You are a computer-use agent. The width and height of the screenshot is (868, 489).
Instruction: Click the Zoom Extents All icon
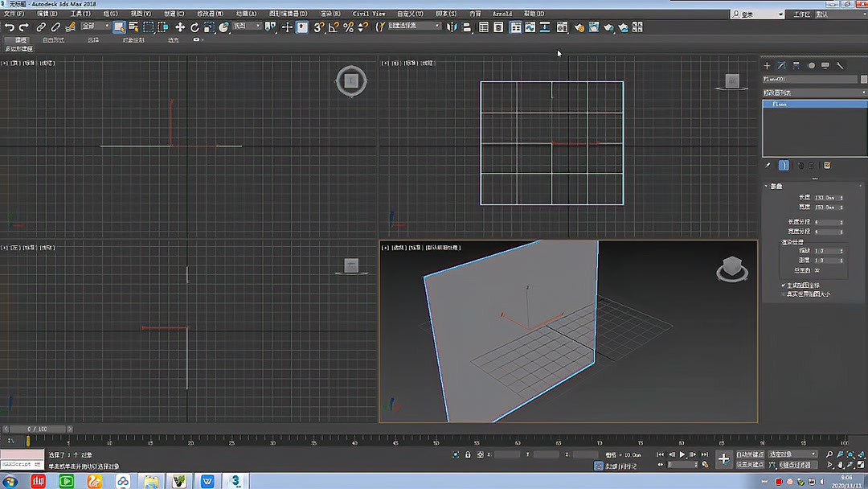tap(861, 455)
